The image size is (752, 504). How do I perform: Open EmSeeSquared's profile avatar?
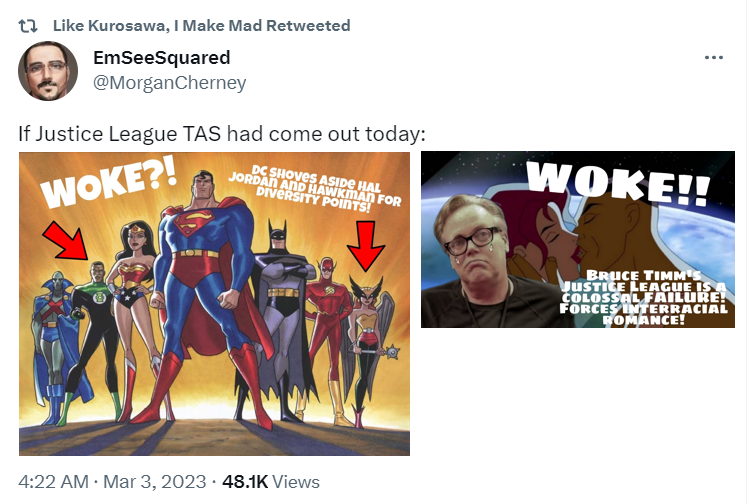[48, 71]
